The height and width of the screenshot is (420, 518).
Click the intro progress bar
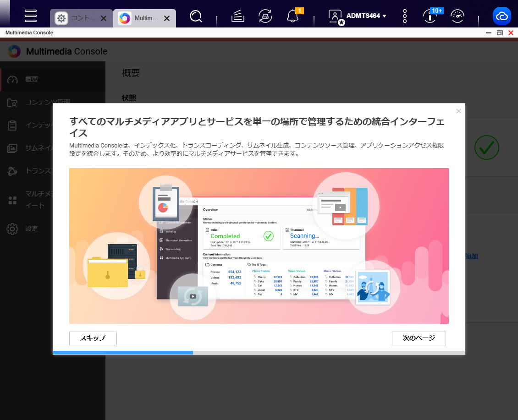tap(259, 353)
